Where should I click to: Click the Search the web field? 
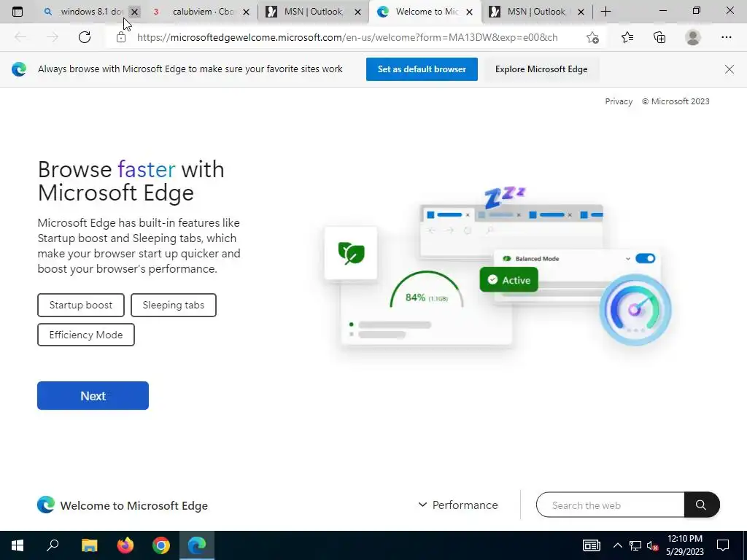pos(611,505)
